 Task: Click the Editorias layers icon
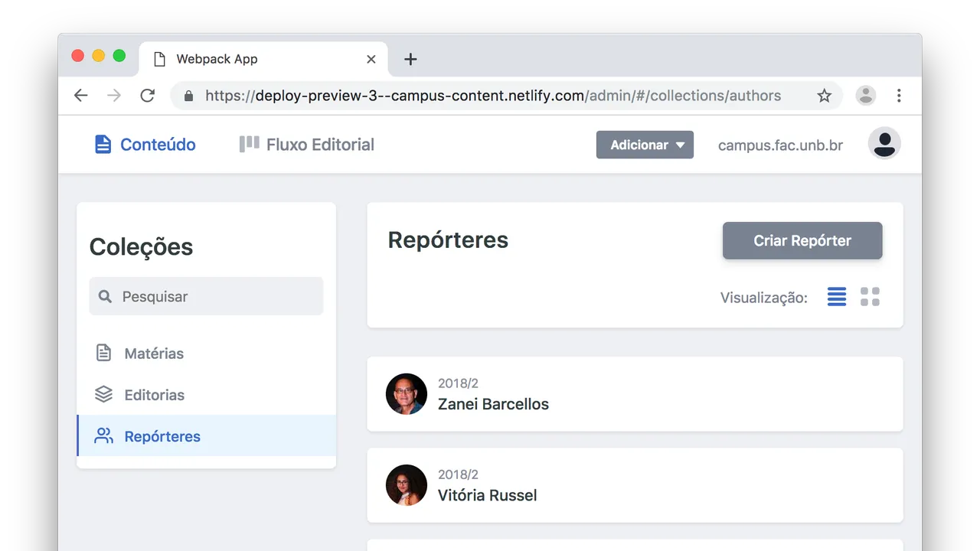point(103,394)
